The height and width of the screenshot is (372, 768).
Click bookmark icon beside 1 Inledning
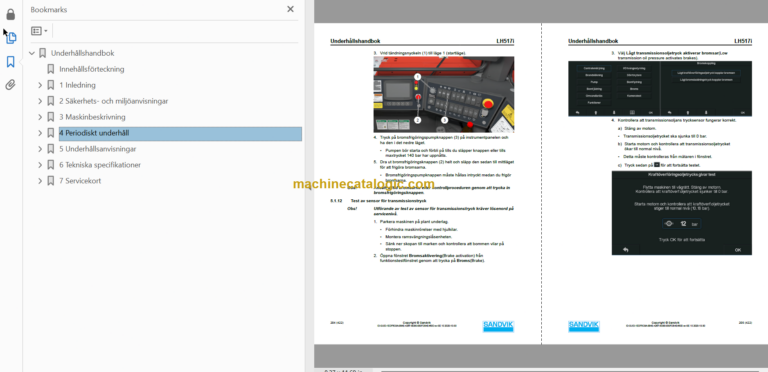pyautogui.click(x=50, y=85)
